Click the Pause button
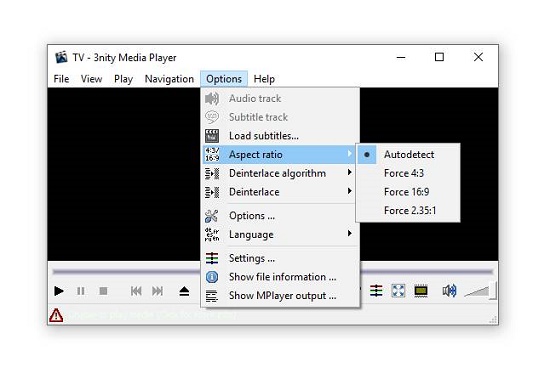Image resolution: width=550 pixels, height=373 pixels. click(x=81, y=291)
